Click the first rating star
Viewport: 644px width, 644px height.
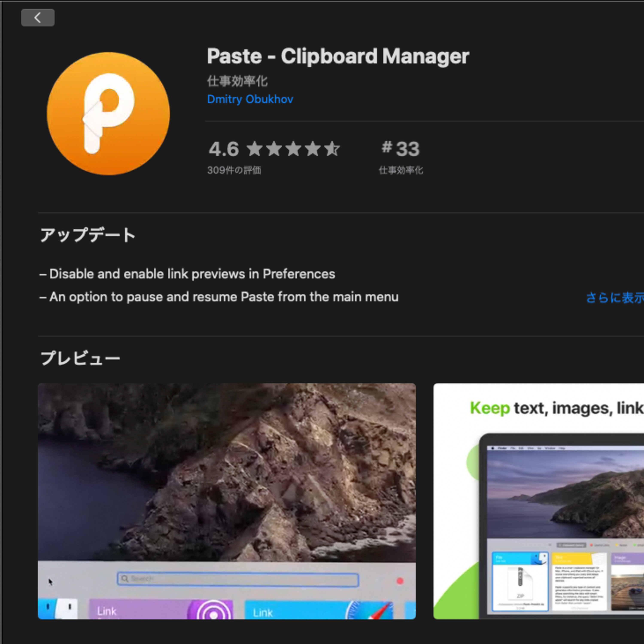point(255,149)
